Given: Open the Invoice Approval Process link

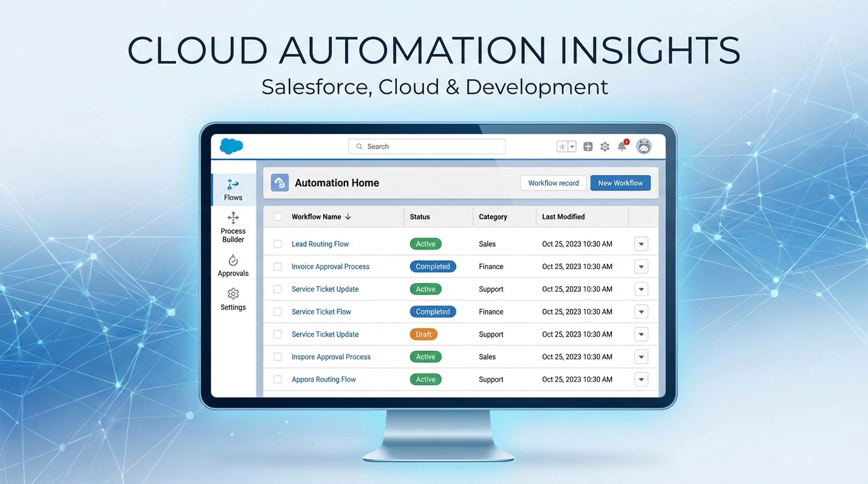Looking at the screenshot, I should (331, 267).
